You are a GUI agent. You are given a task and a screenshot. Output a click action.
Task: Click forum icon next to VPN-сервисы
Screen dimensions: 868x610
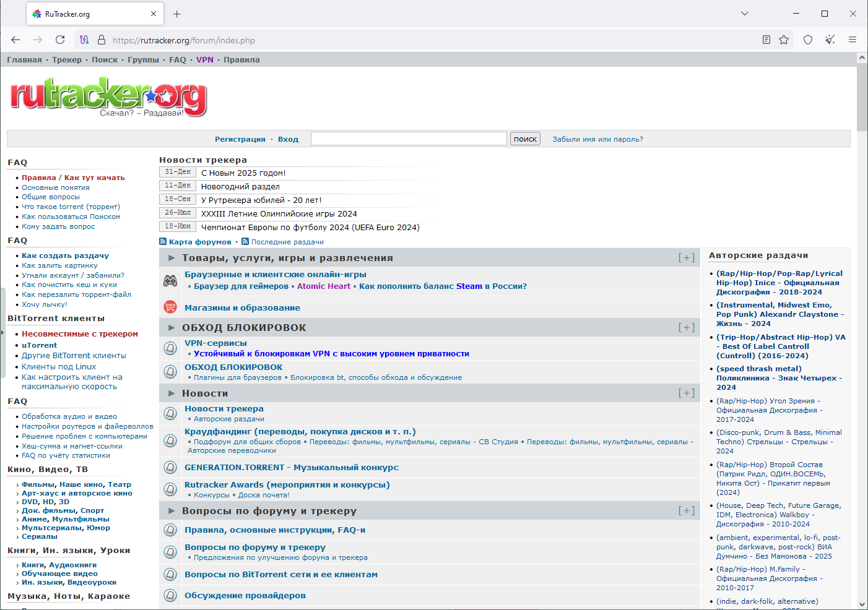(170, 348)
